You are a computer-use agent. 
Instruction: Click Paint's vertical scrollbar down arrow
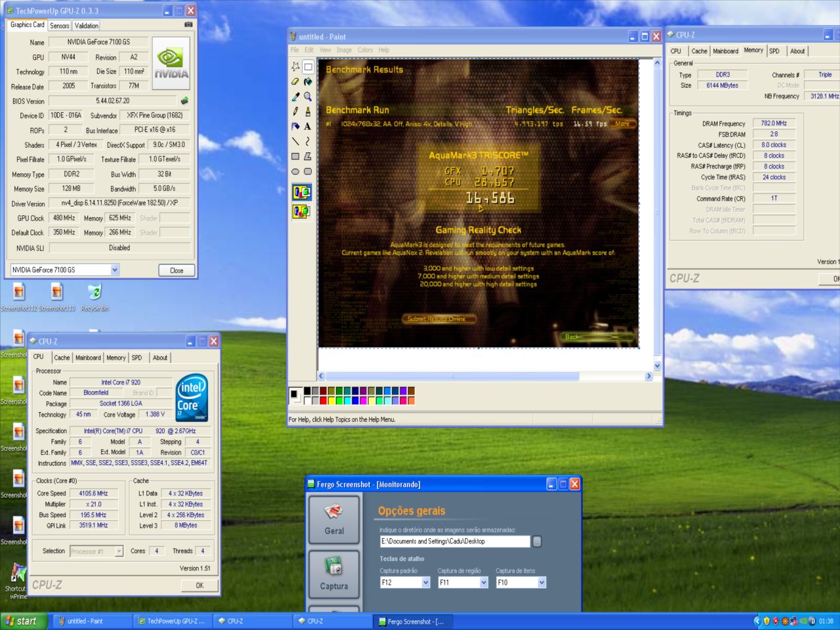[657, 366]
